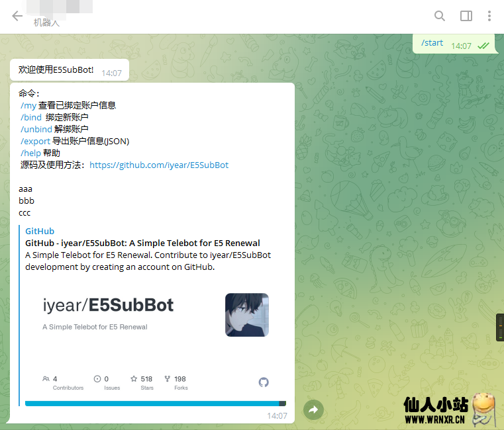Click the 0 Issues count
504x430 pixels.
107,382
